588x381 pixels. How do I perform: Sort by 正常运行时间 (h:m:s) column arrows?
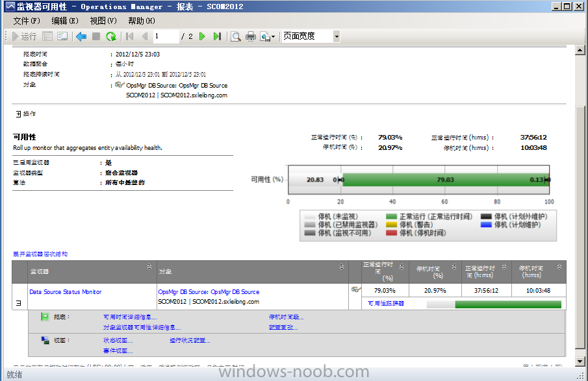point(504,267)
